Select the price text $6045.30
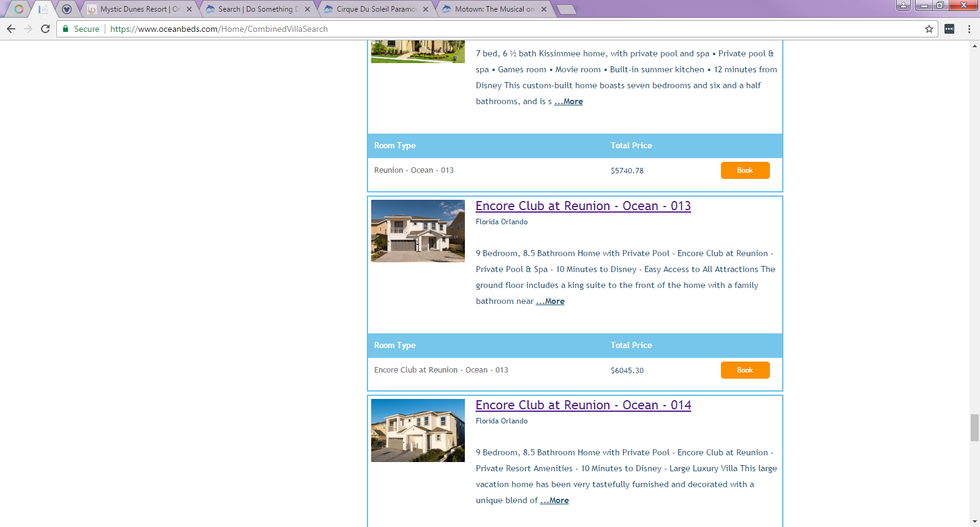The width and height of the screenshot is (980, 527). 627,371
